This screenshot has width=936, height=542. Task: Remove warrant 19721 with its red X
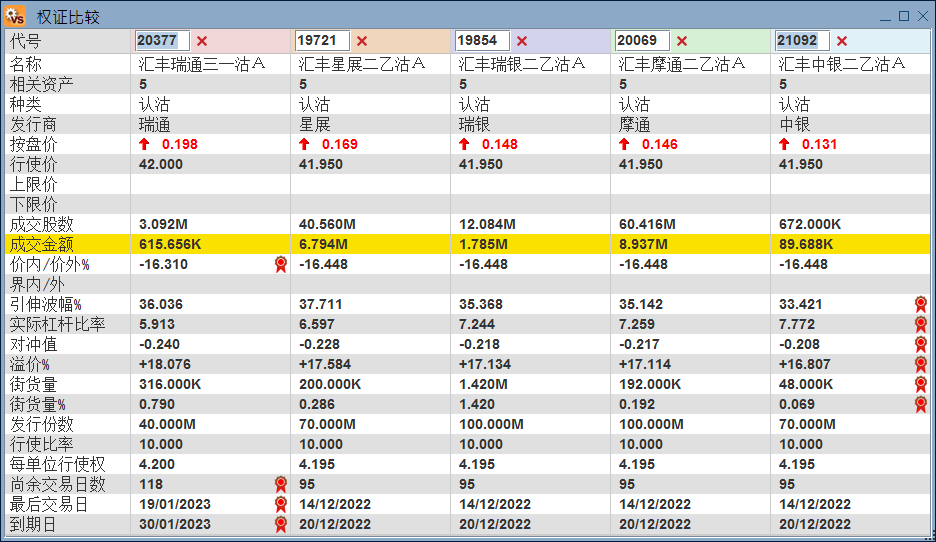[362, 41]
